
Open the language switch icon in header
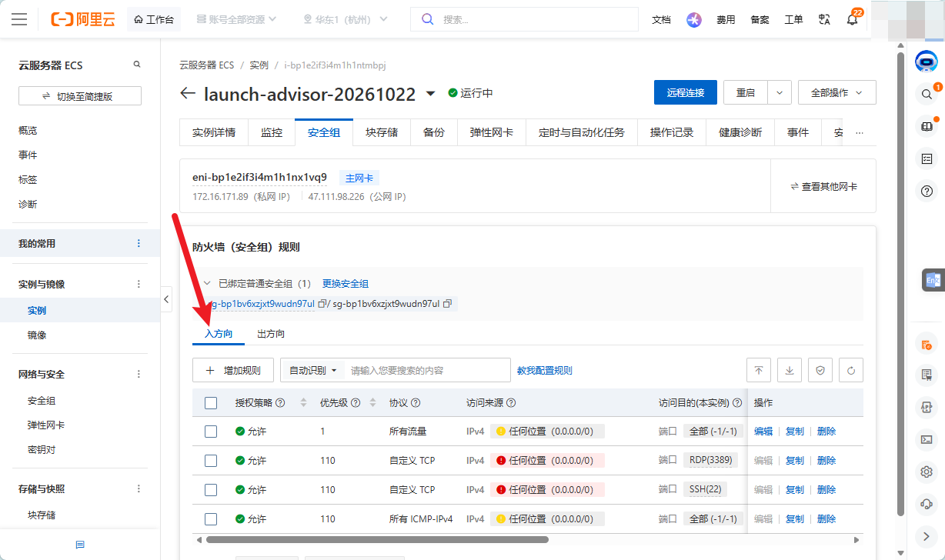[x=825, y=19]
